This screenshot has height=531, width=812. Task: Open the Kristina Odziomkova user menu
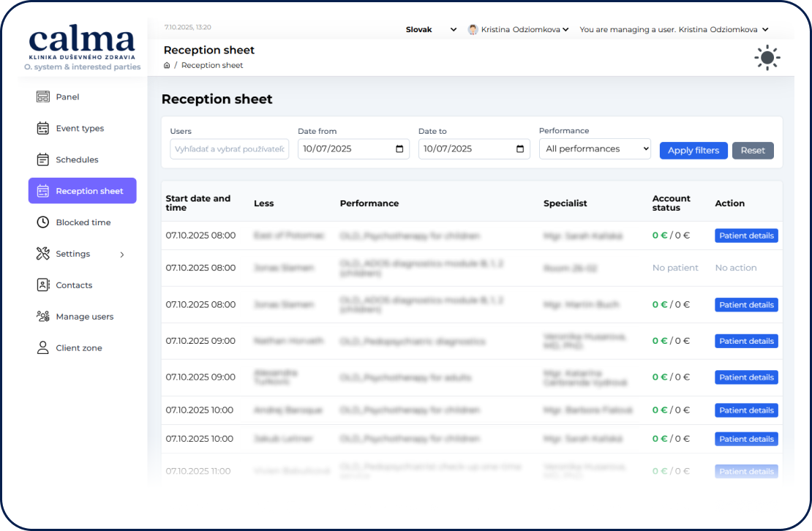[x=518, y=30]
